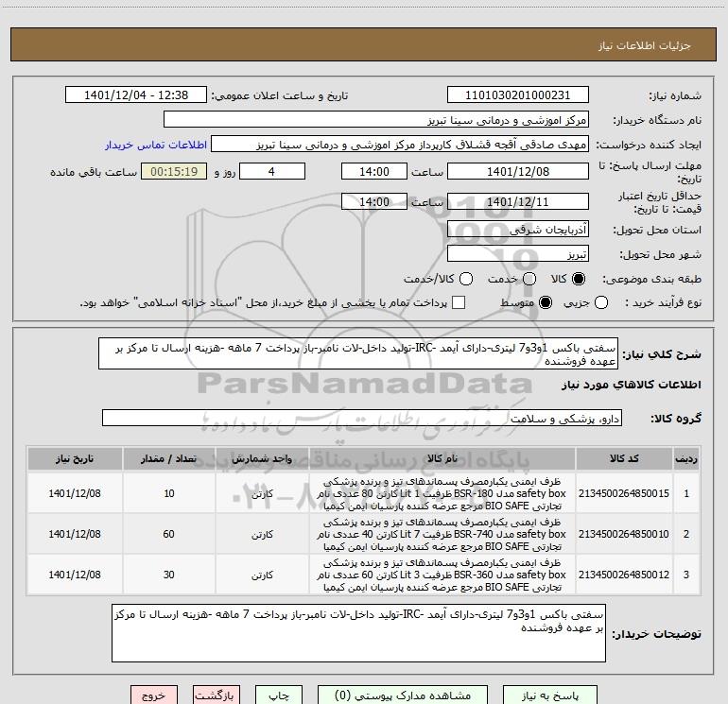
Task: Click date 1401/12/08 in row 3
Action: click(x=75, y=575)
